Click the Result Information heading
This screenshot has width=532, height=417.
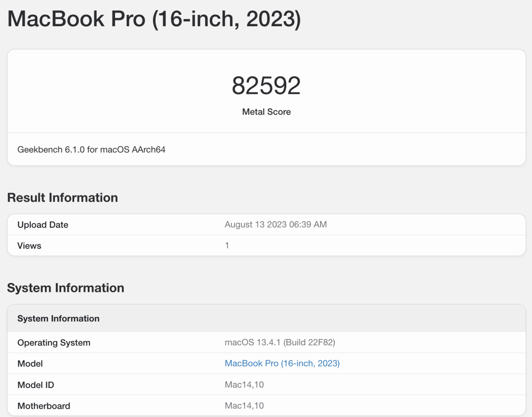click(x=62, y=197)
